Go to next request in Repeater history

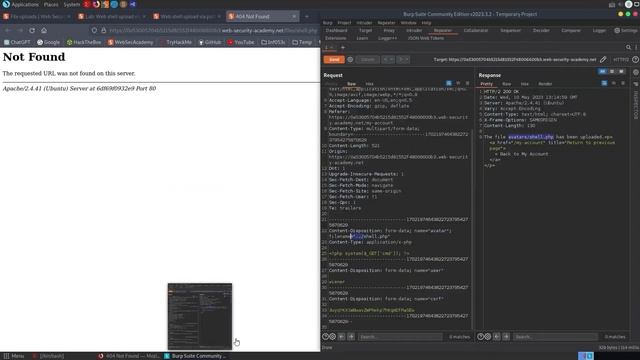pyautogui.click(x=401, y=60)
